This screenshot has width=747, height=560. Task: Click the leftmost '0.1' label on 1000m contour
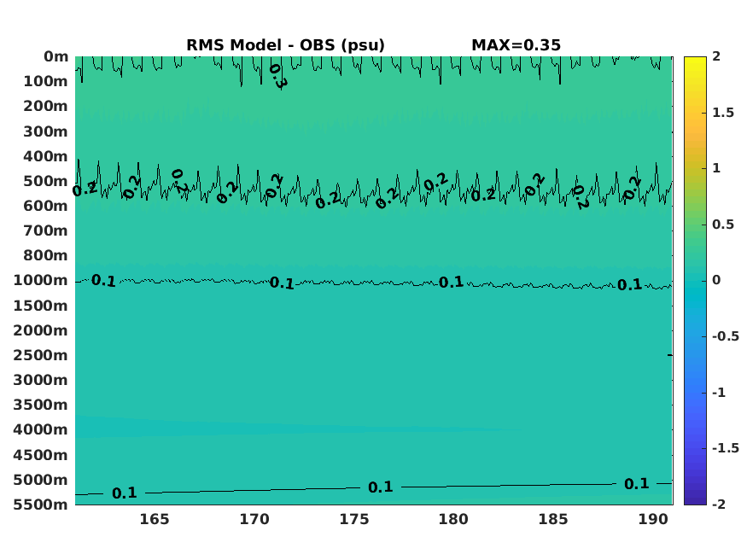point(104,281)
